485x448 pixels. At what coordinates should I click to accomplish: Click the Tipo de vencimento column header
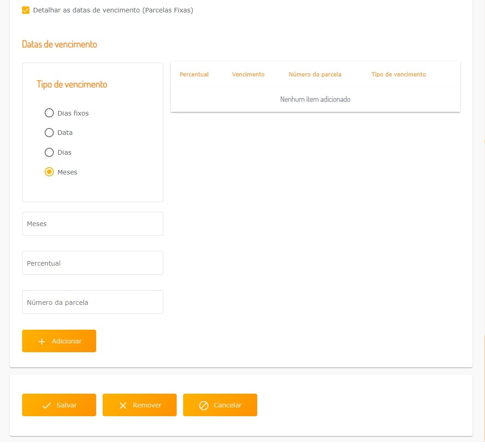(x=398, y=75)
